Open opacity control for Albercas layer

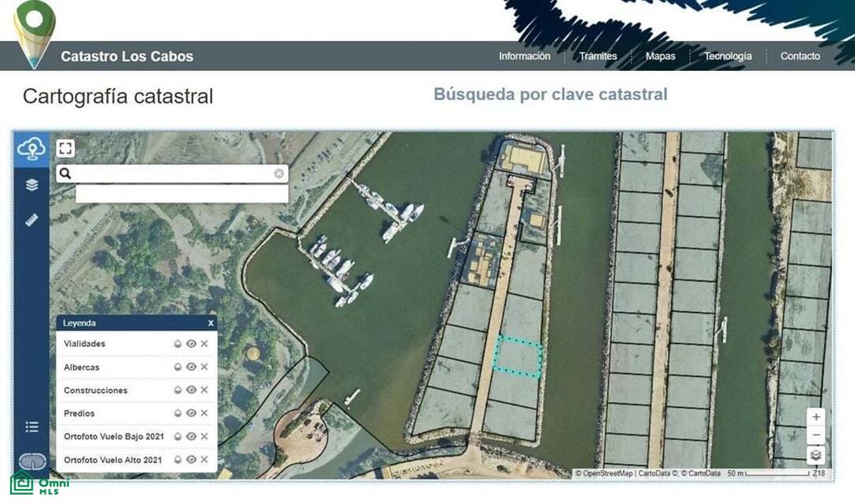[x=178, y=367]
